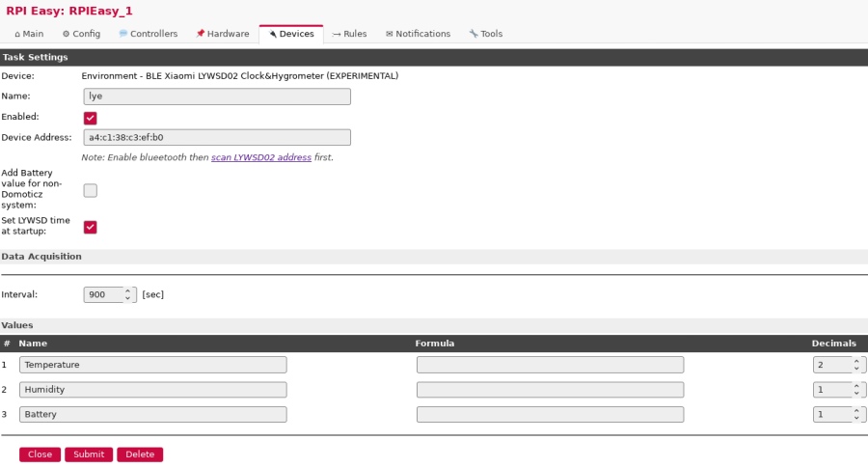Click the scan LYWSD02 address link
The image size is (868, 468).
tap(261, 157)
